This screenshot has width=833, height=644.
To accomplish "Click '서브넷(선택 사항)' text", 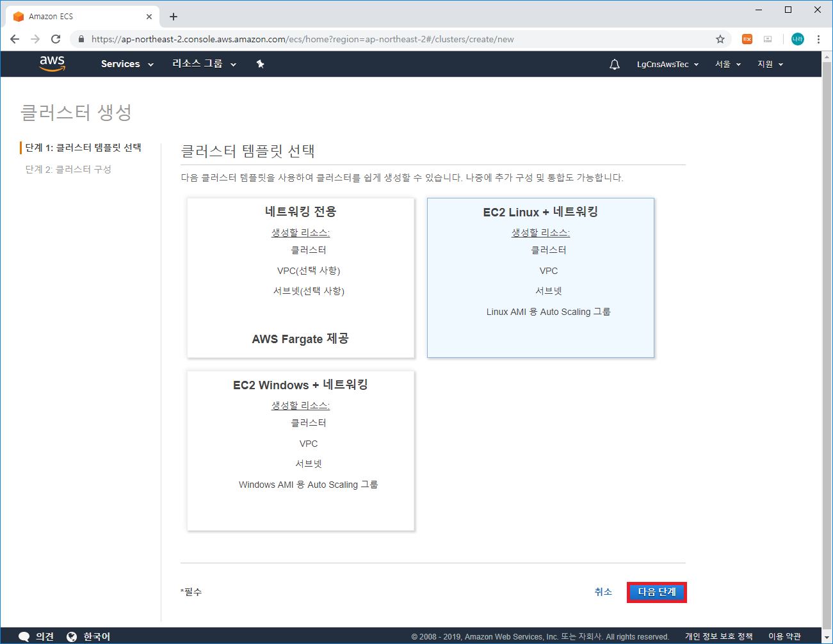I will pos(309,291).
